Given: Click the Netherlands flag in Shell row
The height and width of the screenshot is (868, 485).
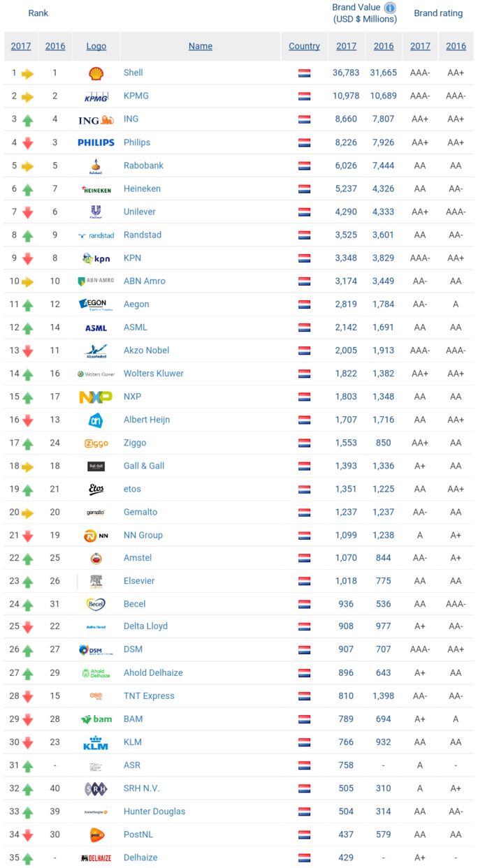Looking at the screenshot, I should point(304,73).
